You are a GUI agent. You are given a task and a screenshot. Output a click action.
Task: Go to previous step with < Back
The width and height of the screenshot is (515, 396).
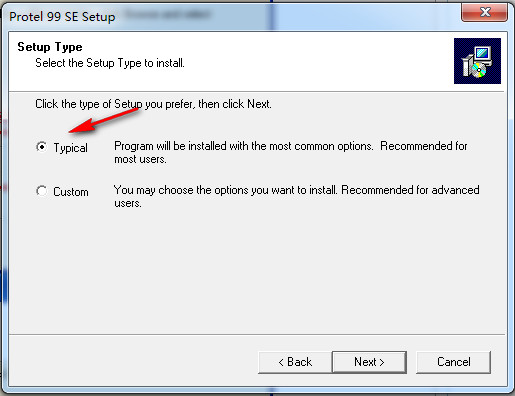(295, 362)
